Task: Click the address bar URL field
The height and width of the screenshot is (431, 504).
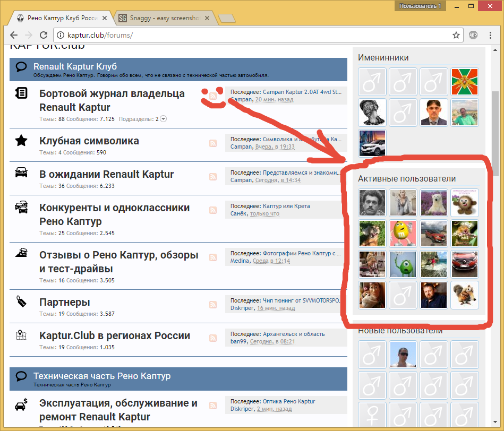Action: pos(257,35)
